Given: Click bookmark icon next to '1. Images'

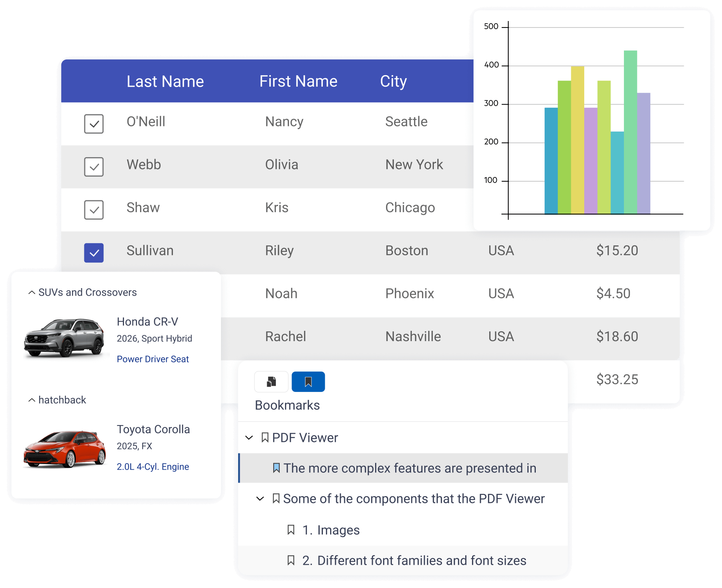Looking at the screenshot, I should tap(291, 530).
